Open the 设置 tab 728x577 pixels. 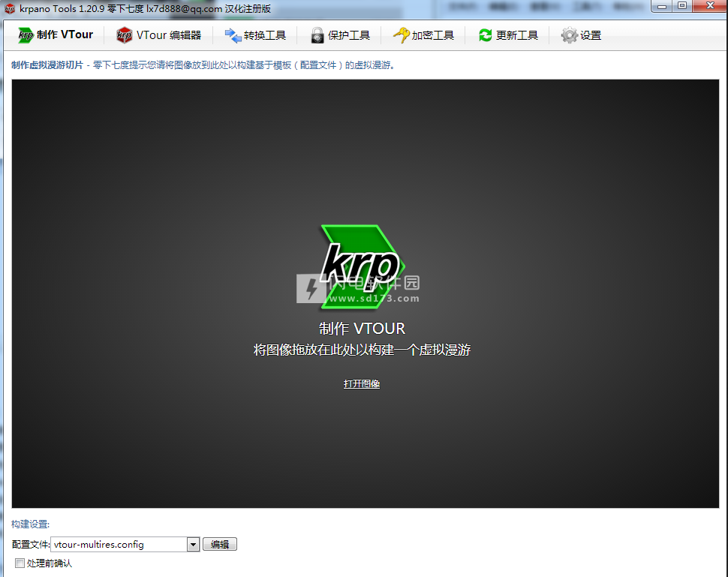click(582, 35)
